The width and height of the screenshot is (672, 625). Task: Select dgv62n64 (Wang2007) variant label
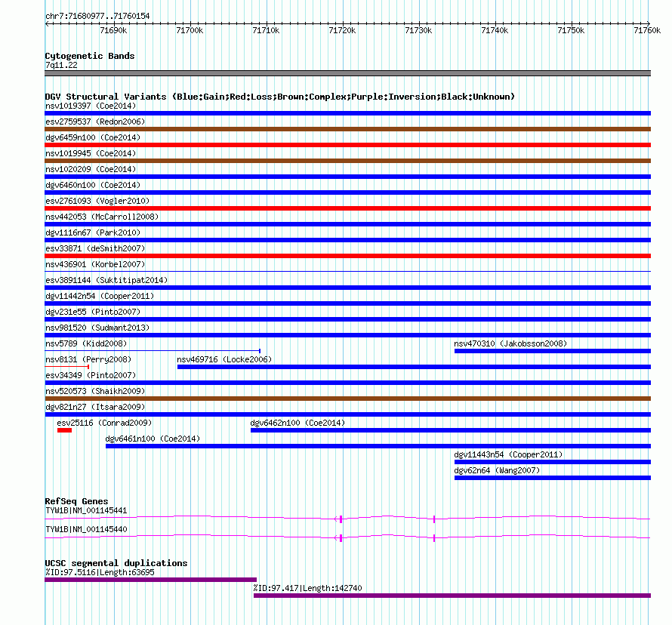[x=497, y=470]
